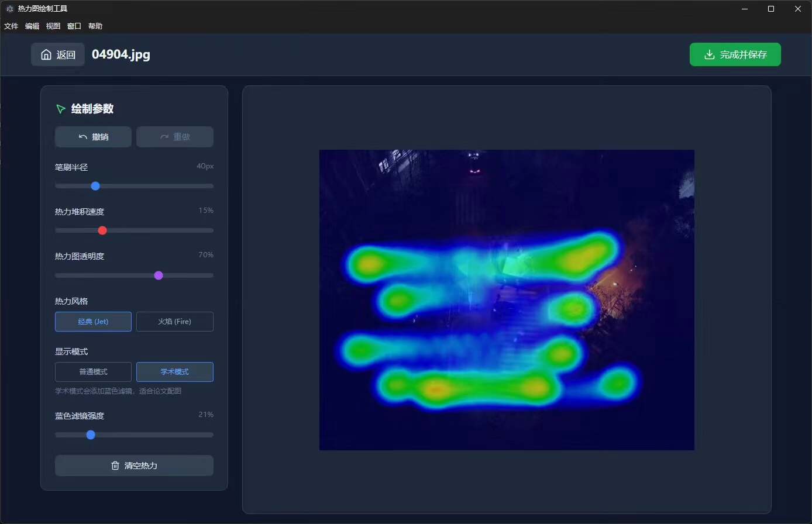Click the purple 热力图透明度 slider handle
812x524 pixels.
(x=159, y=275)
